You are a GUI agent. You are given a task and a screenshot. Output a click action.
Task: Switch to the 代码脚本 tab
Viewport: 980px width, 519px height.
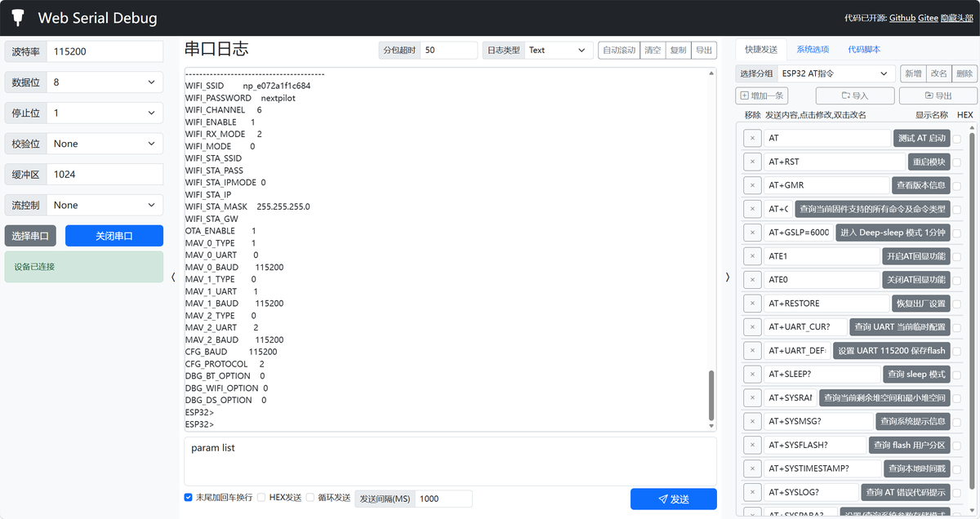click(x=864, y=50)
